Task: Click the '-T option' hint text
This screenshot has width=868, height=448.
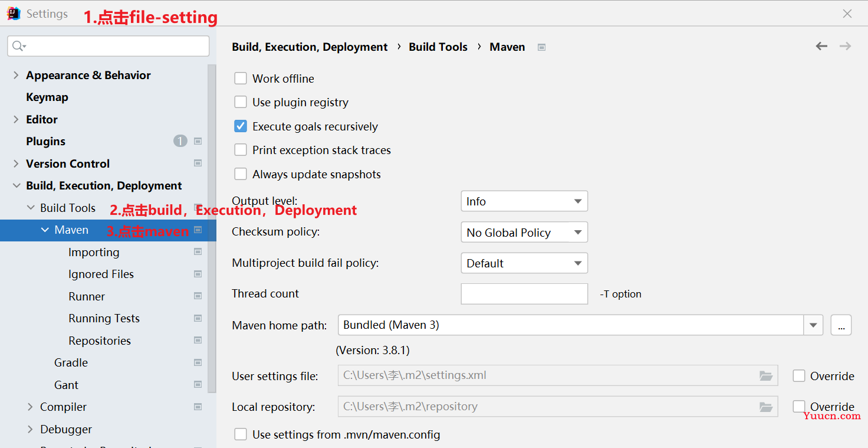Action: (620, 294)
